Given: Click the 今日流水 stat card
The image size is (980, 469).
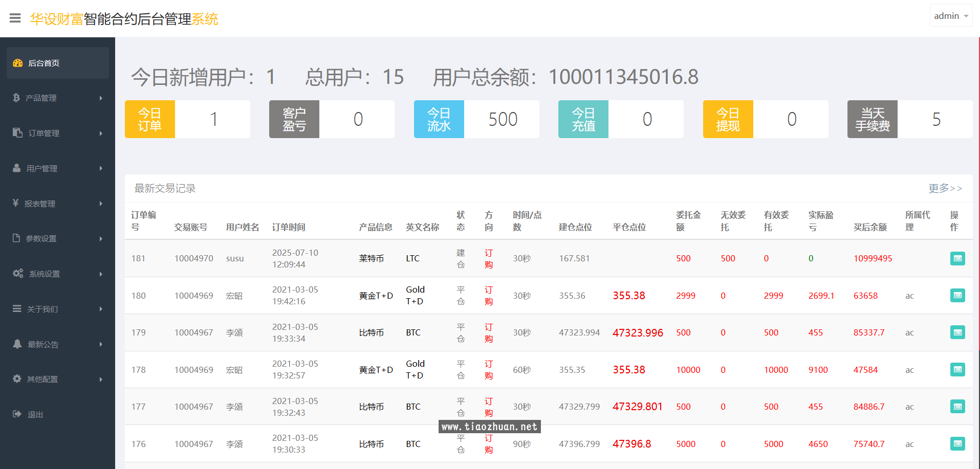Looking at the screenshot, I should pyautogui.click(x=476, y=119).
